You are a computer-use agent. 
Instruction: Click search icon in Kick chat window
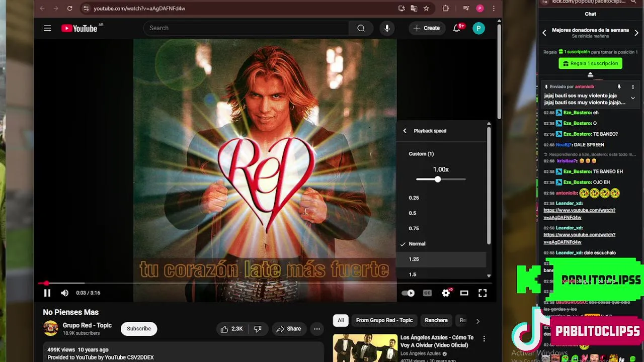(x=634, y=2)
